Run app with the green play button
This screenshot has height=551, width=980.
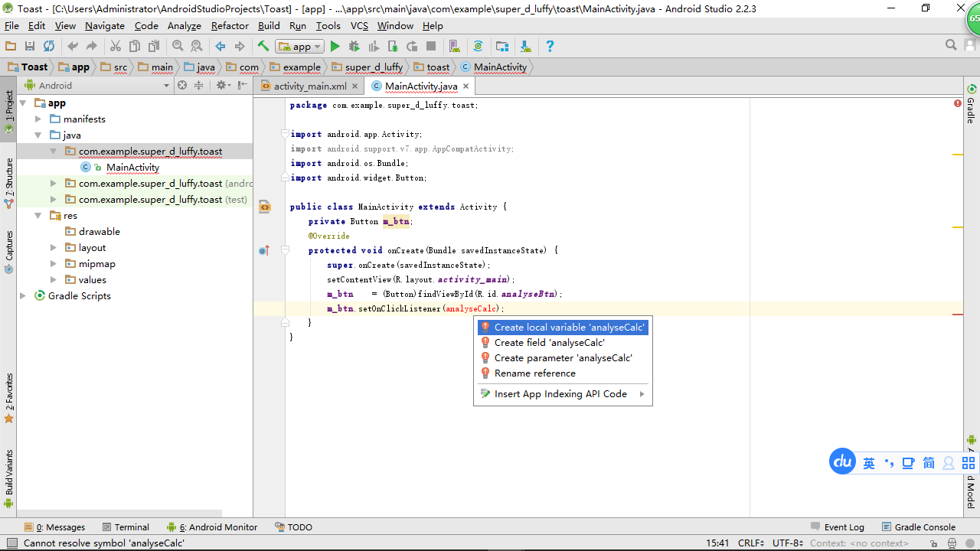click(x=335, y=46)
